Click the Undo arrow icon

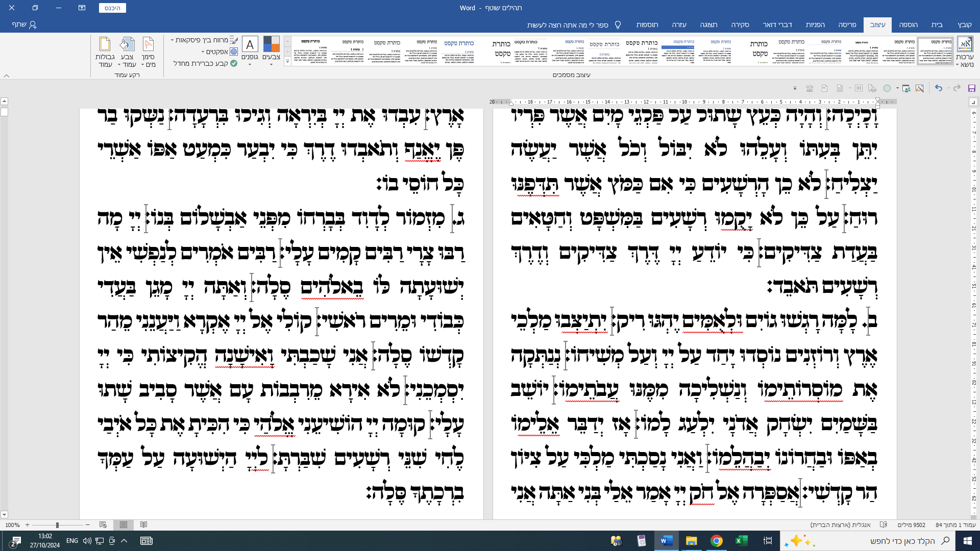pos(938,88)
